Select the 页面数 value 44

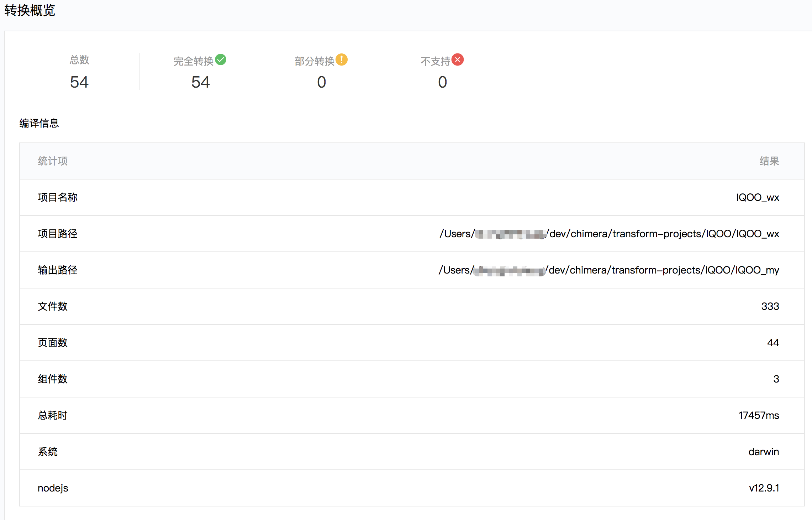coord(773,343)
